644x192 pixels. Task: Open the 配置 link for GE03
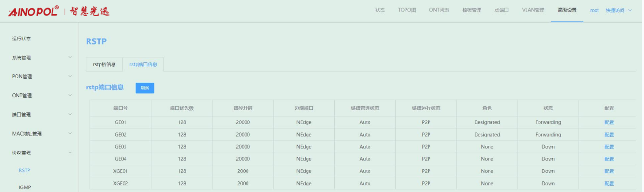coord(609,147)
